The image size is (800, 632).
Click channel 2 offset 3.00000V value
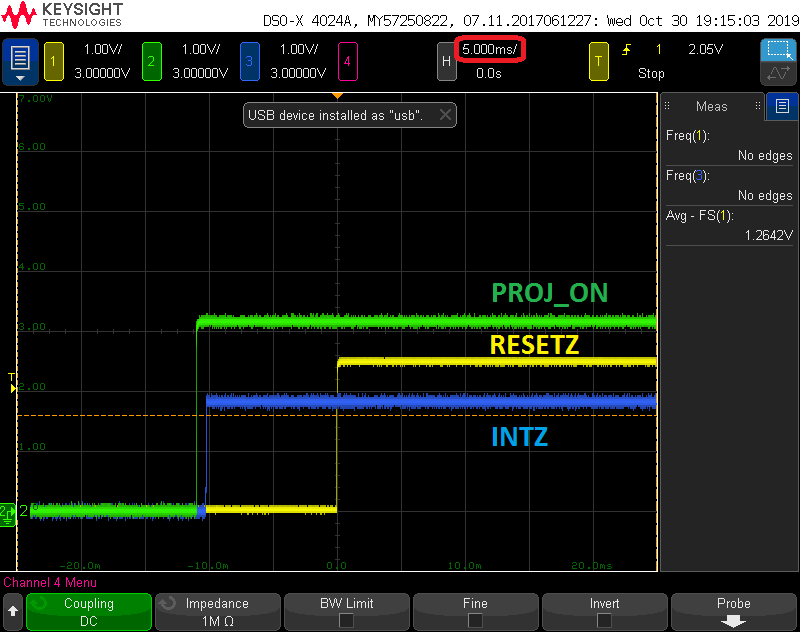point(200,73)
